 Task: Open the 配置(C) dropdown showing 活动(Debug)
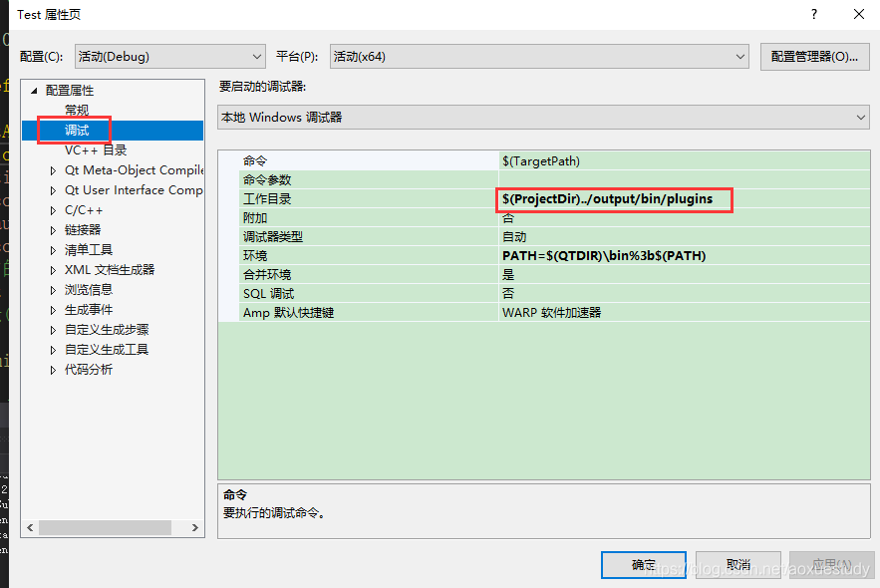pos(255,56)
